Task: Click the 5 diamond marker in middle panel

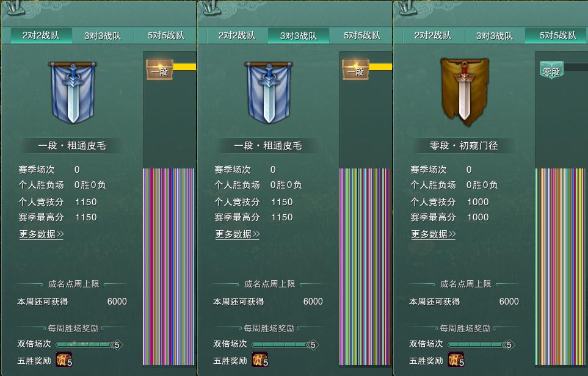Action: tap(313, 345)
